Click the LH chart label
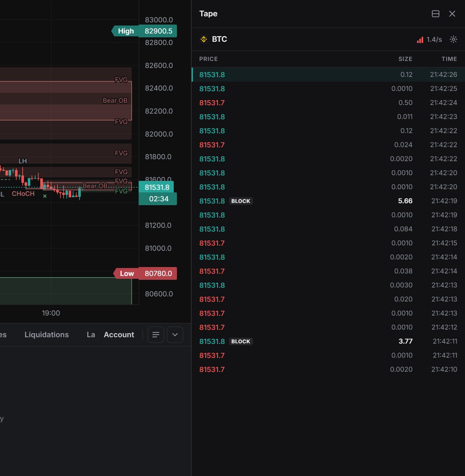Screen dimensions: 465x476 point(23,161)
